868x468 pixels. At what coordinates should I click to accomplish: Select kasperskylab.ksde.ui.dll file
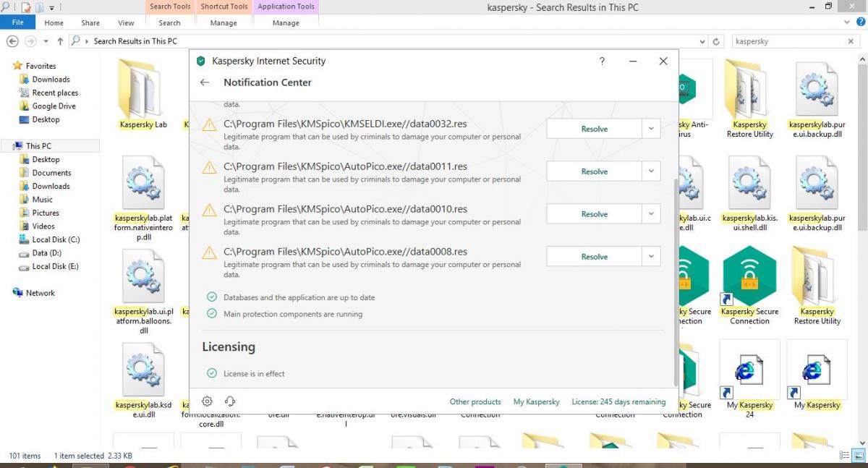[x=143, y=370]
